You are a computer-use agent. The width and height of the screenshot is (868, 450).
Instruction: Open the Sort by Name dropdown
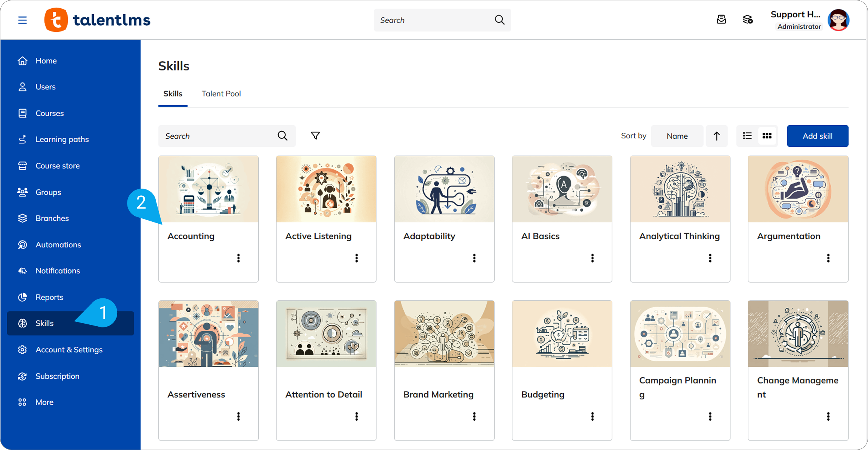(677, 136)
